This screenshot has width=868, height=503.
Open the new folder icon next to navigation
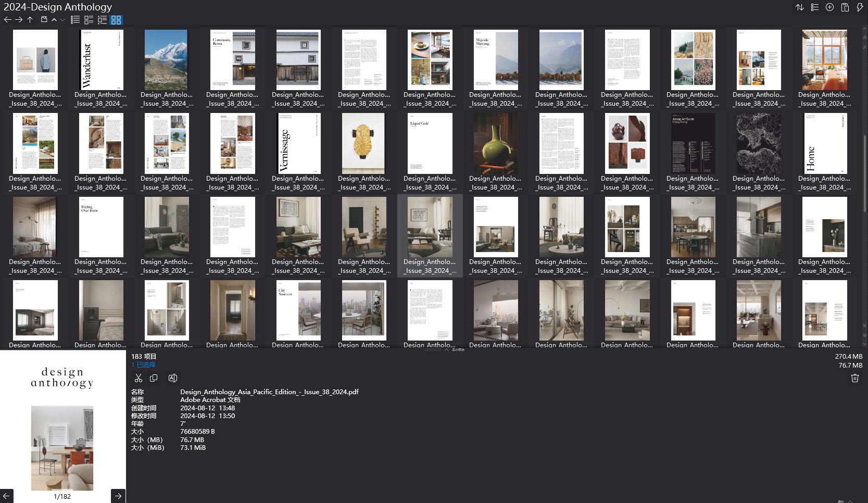[45, 20]
